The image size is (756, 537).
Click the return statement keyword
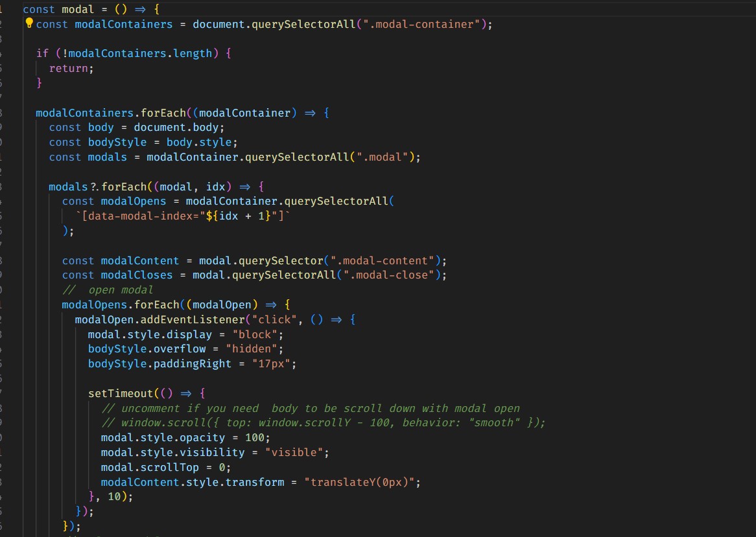(69, 68)
